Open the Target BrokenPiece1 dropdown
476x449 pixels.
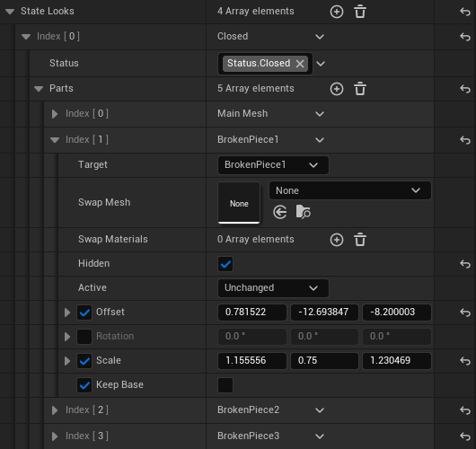pos(273,165)
